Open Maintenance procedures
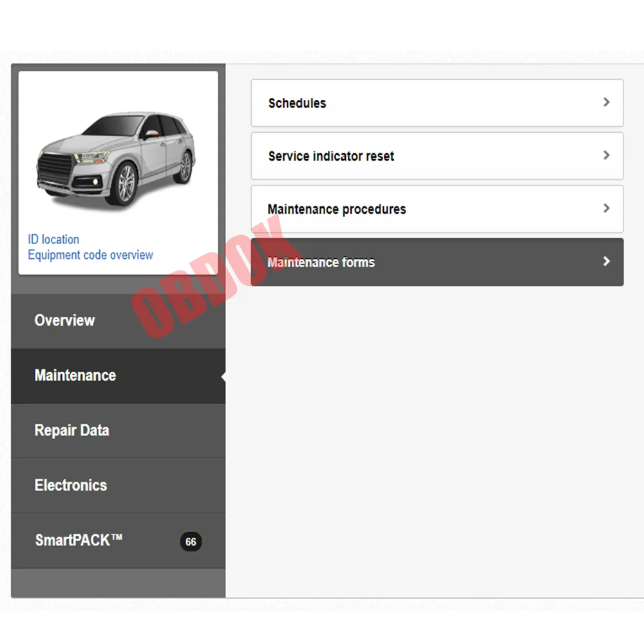644x644 pixels. (437, 209)
